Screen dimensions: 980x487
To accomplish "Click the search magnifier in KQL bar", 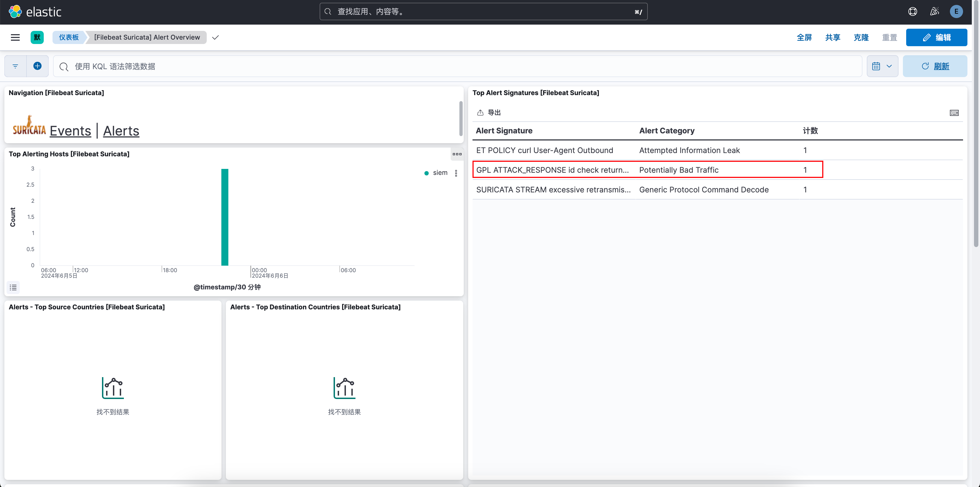I will click(x=64, y=67).
